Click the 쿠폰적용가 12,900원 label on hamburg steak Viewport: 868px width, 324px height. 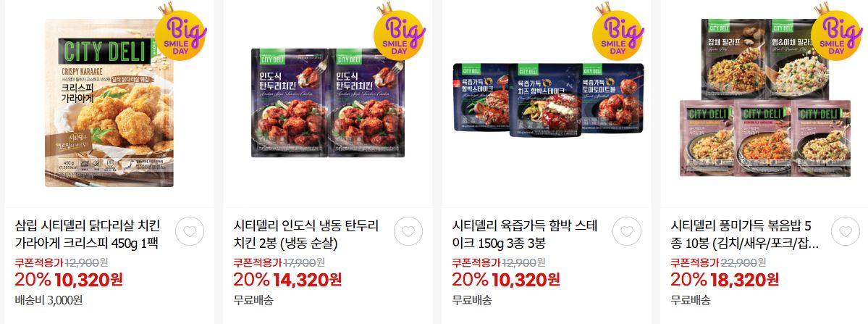[499, 262]
